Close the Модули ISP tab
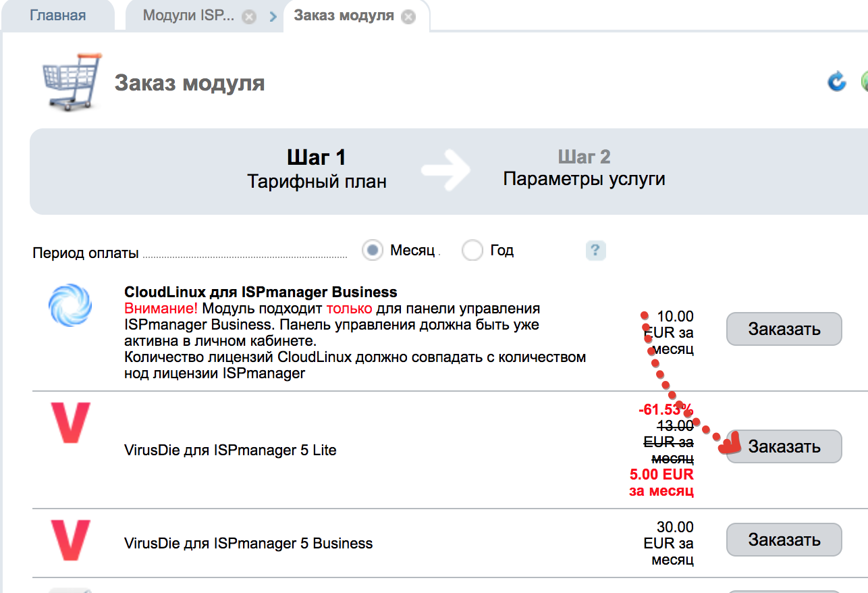Viewport: 868px width, 593px height. click(x=249, y=17)
